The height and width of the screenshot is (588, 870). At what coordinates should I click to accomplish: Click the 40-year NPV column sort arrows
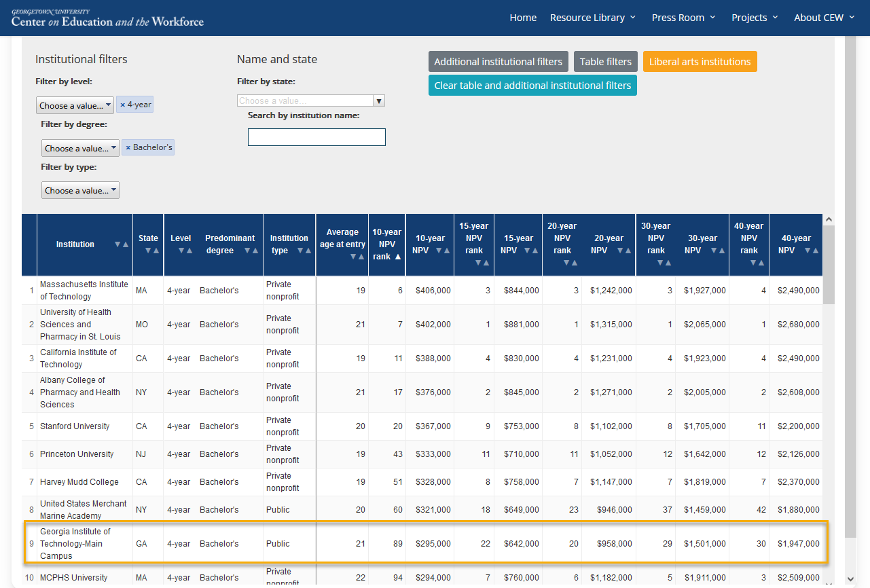point(812,251)
